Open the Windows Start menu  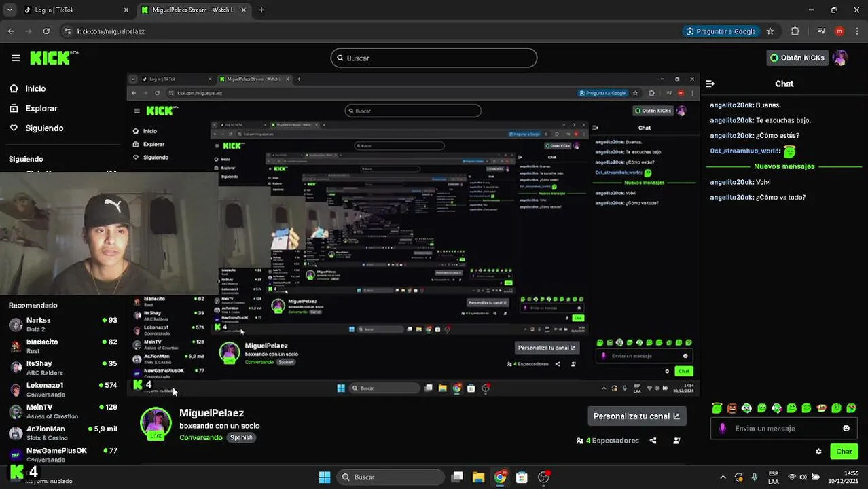point(325,477)
